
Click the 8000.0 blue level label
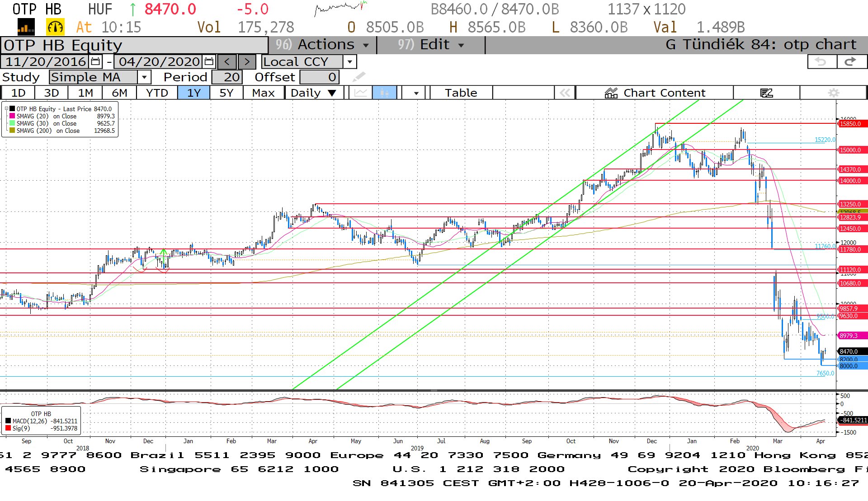(852, 366)
